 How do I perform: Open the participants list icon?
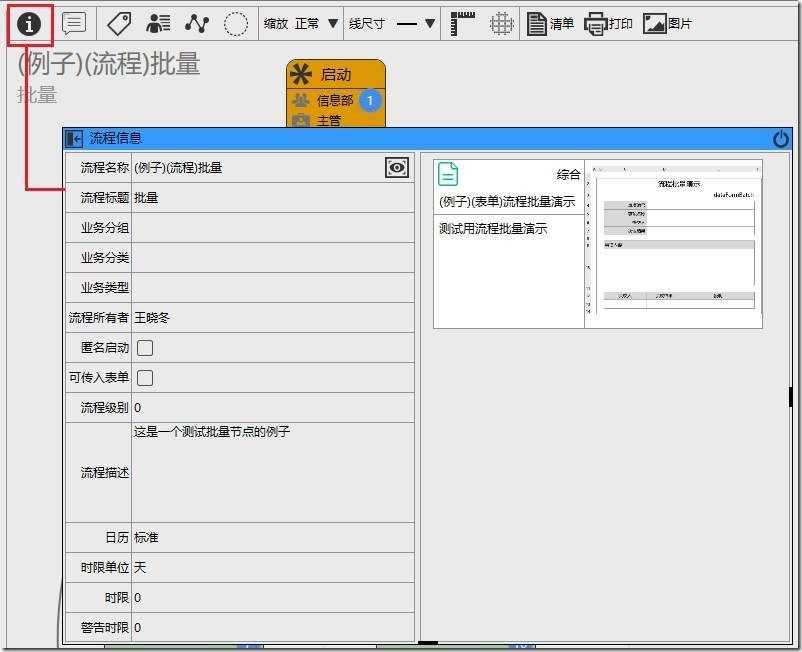pos(158,24)
